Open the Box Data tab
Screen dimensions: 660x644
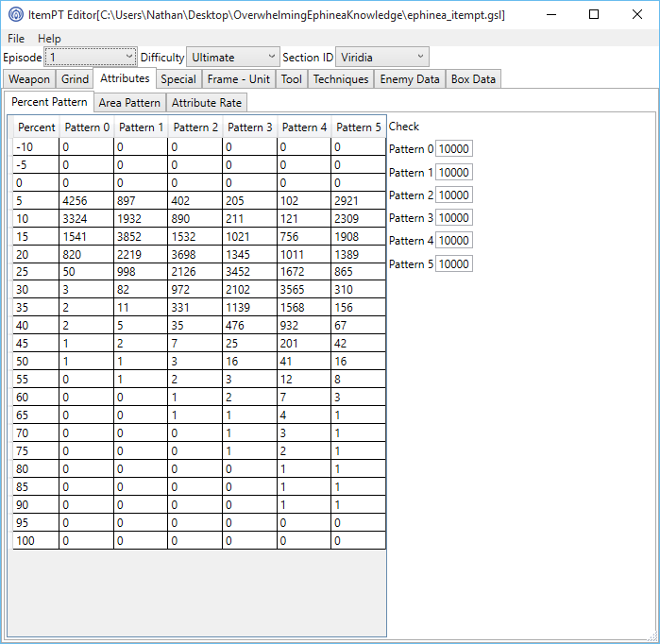click(473, 79)
